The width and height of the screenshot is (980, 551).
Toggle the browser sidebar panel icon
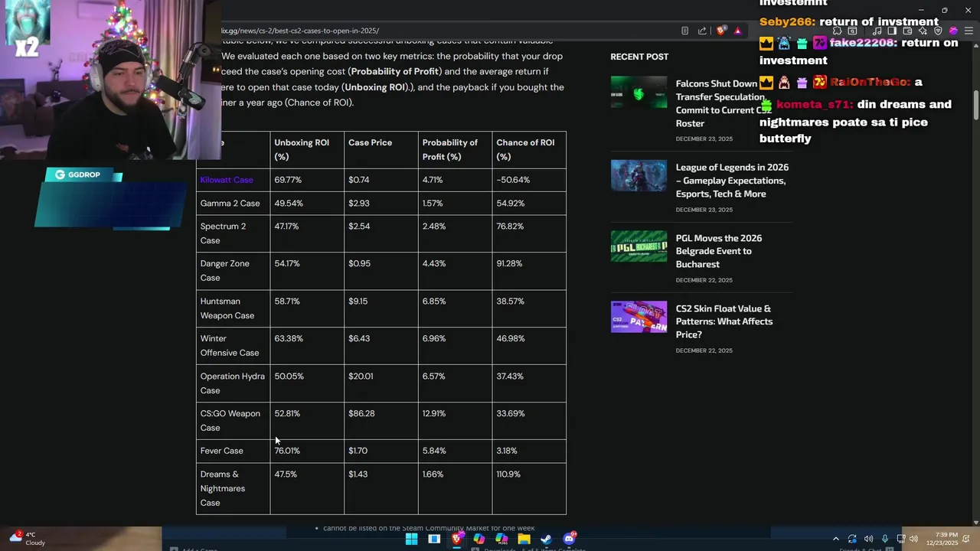[x=892, y=31]
